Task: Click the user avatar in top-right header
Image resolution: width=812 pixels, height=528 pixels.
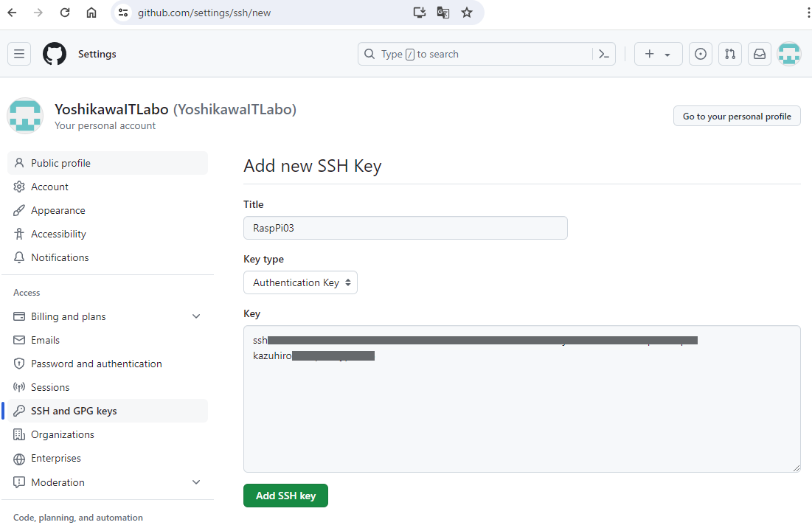Action: (x=788, y=54)
